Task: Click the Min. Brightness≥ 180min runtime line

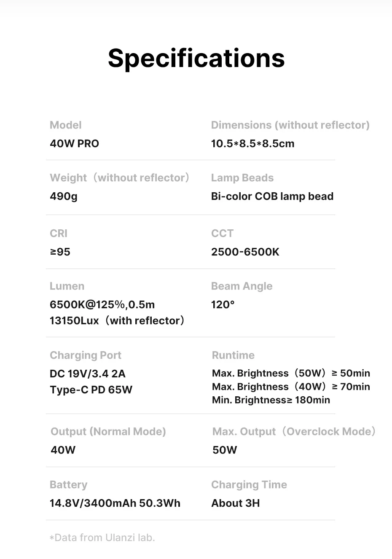Action: click(x=271, y=400)
